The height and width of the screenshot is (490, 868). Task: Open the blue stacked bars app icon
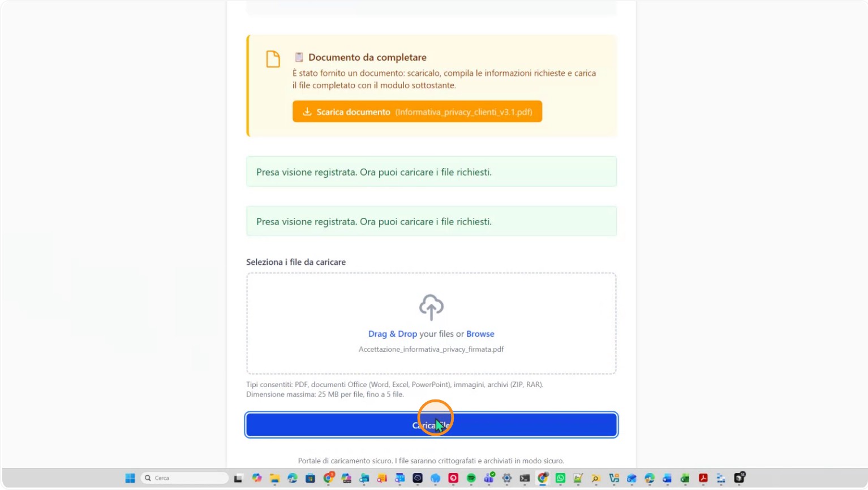point(721,478)
